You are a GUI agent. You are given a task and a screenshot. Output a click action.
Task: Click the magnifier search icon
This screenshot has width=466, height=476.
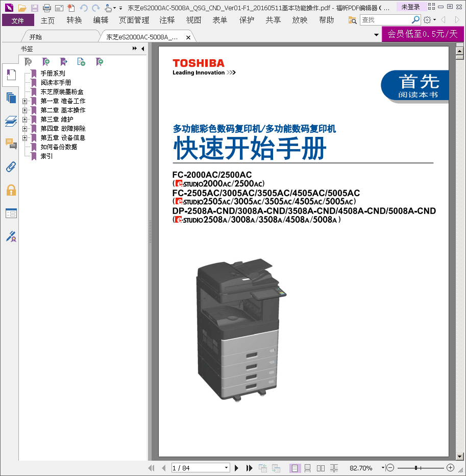pos(415,20)
